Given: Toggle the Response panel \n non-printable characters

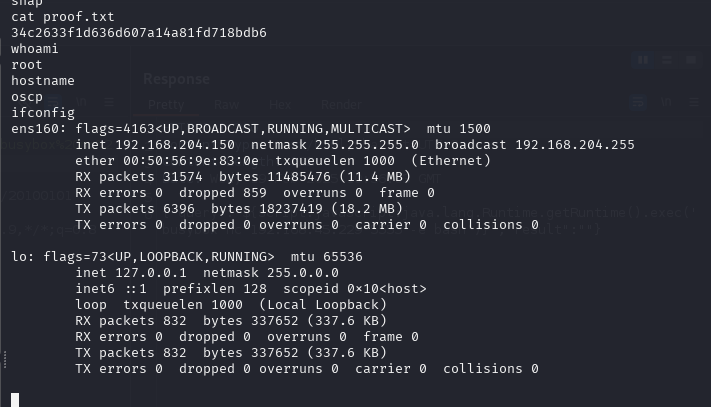Looking at the screenshot, I should 666,103.
